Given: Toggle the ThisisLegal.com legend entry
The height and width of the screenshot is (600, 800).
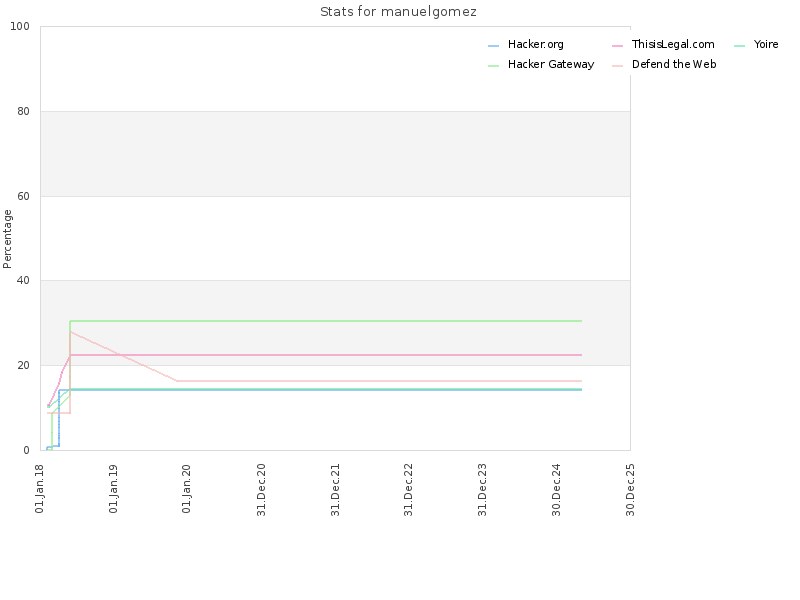Looking at the screenshot, I should pos(663,44).
